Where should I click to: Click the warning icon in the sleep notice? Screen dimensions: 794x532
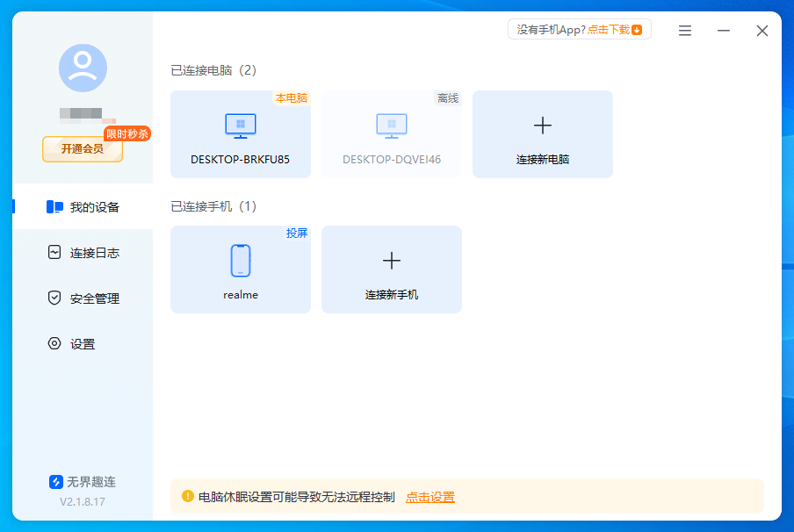[x=188, y=496]
